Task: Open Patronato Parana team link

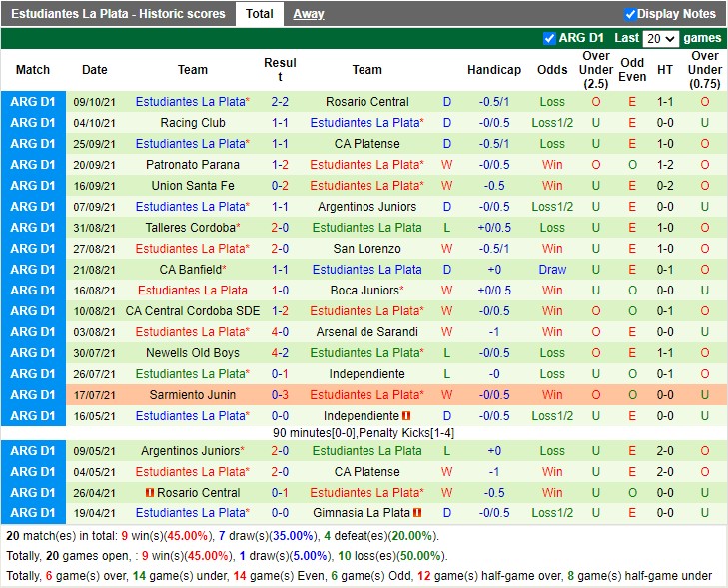Action: 193,165
